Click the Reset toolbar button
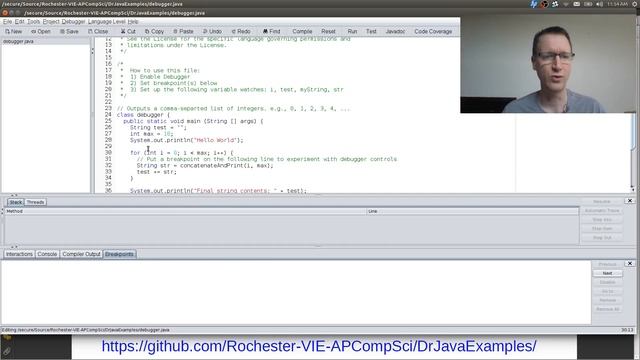The image size is (640, 360). pos(328,31)
